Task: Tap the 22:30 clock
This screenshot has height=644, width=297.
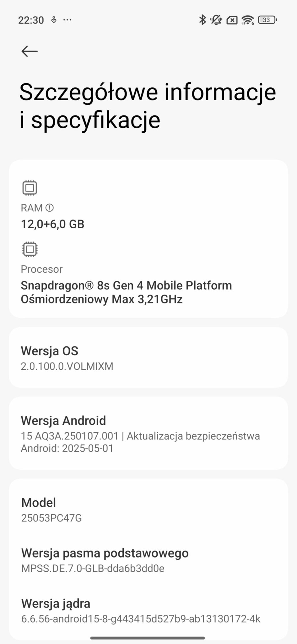Action: [31, 20]
